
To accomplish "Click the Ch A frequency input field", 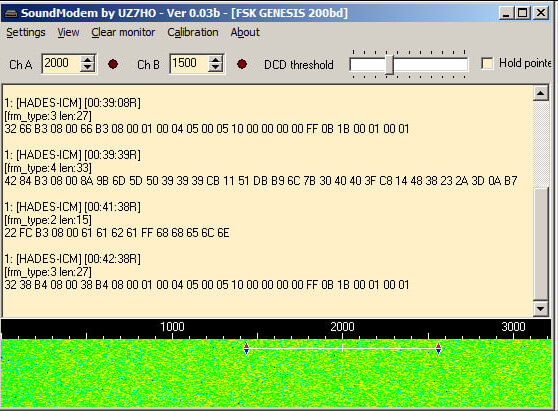I will coord(61,64).
